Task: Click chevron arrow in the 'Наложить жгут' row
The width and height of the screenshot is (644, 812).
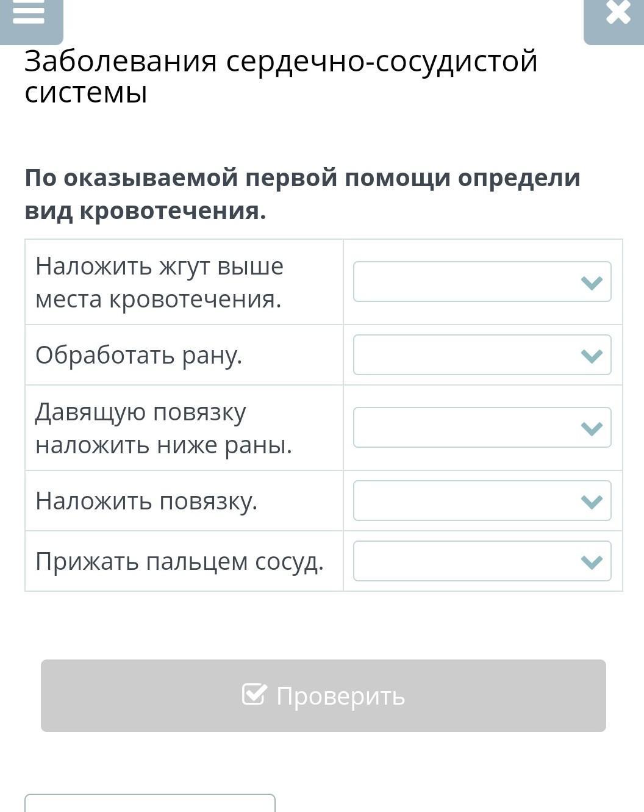Action: pos(592,282)
